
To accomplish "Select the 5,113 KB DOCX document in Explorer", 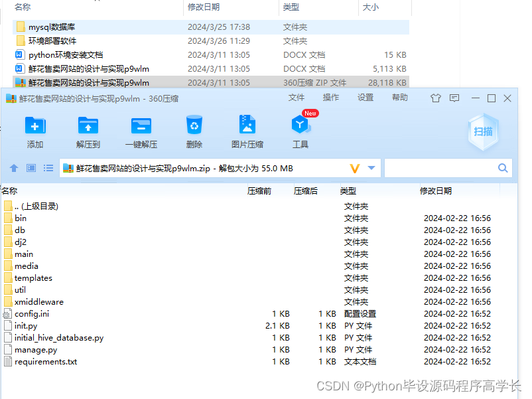I will click(211, 68).
